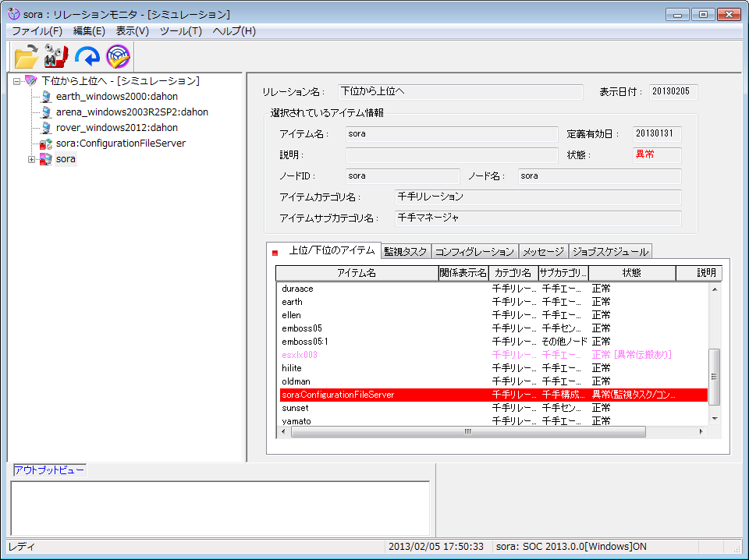Open the ツール(T) menu

(180, 31)
